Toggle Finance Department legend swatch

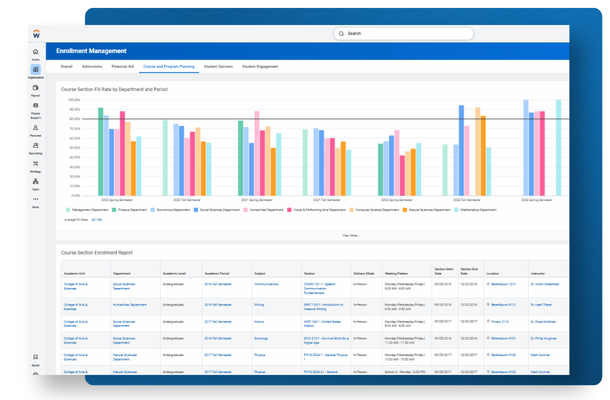(x=114, y=210)
